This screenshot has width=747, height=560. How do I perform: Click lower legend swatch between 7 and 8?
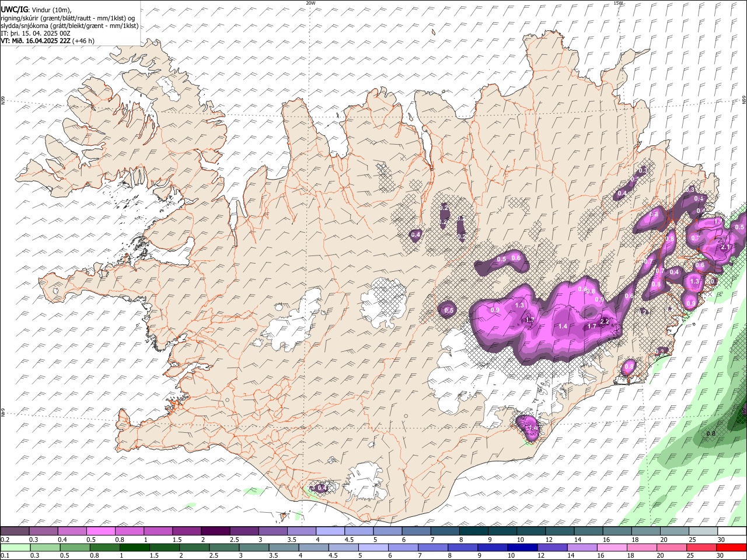click(432, 548)
